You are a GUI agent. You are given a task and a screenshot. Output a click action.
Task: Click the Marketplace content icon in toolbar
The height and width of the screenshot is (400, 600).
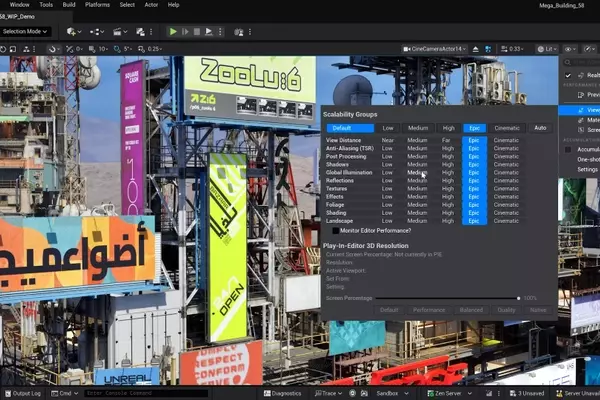[140, 32]
